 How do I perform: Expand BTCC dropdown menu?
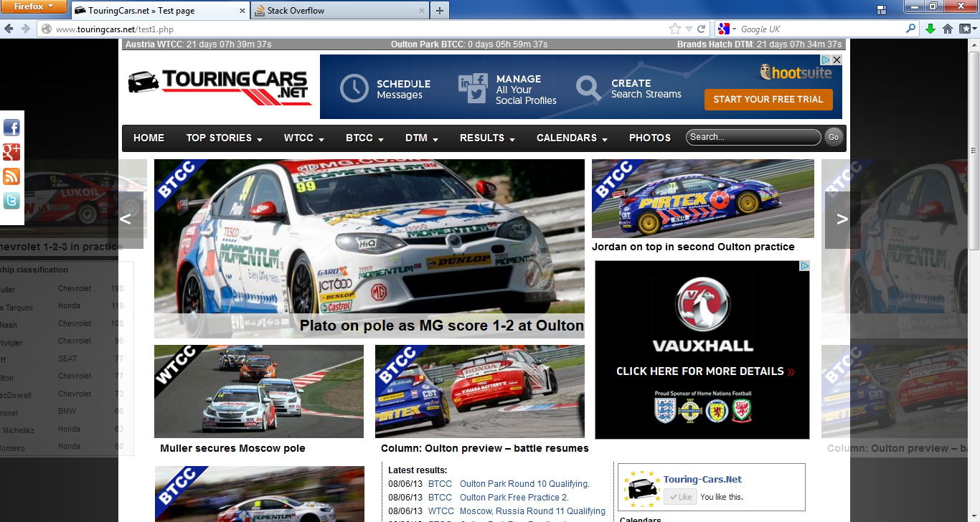(x=364, y=138)
